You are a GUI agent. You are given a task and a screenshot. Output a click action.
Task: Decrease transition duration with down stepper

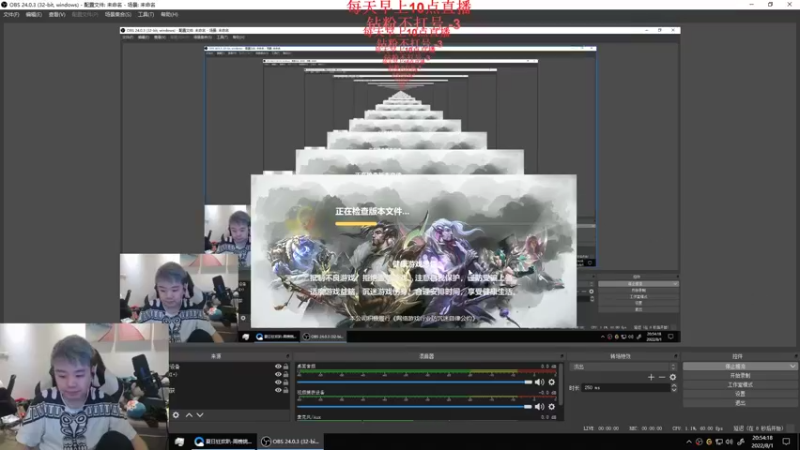(x=673, y=390)
